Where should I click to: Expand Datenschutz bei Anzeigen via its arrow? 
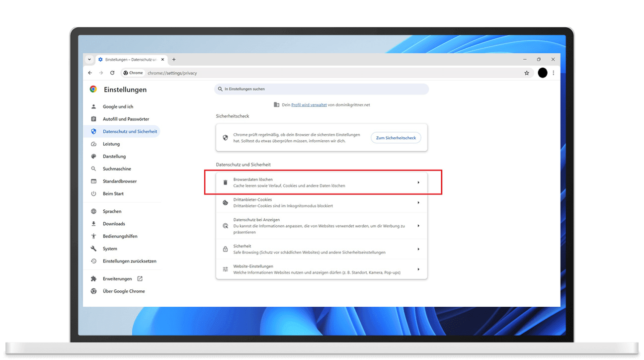[x=418, y=226]
